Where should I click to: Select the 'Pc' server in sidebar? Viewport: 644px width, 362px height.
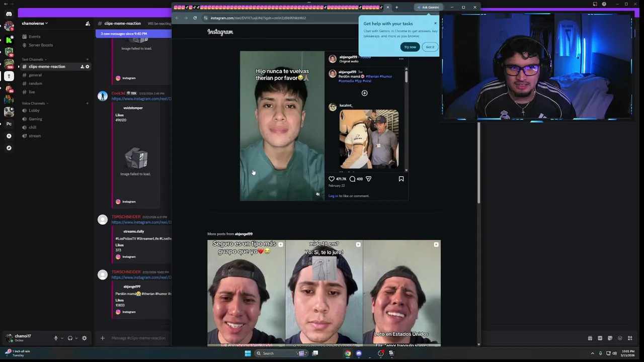coord(9,124)
